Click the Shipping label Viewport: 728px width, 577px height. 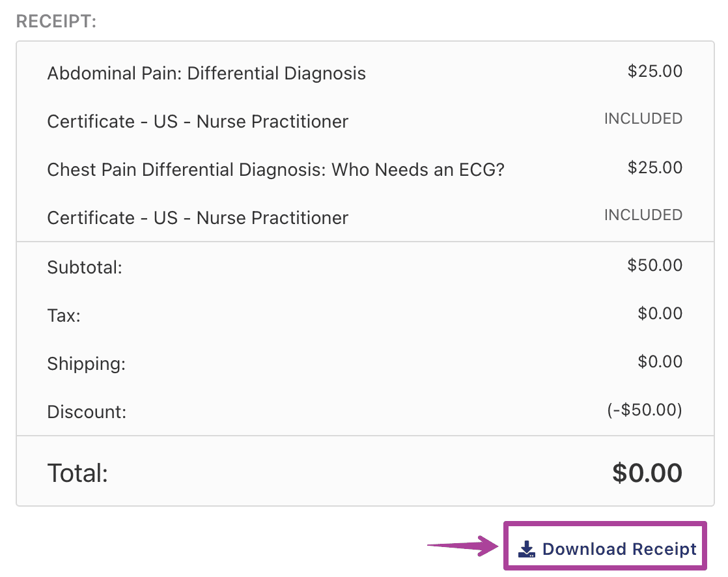(87, 363)
